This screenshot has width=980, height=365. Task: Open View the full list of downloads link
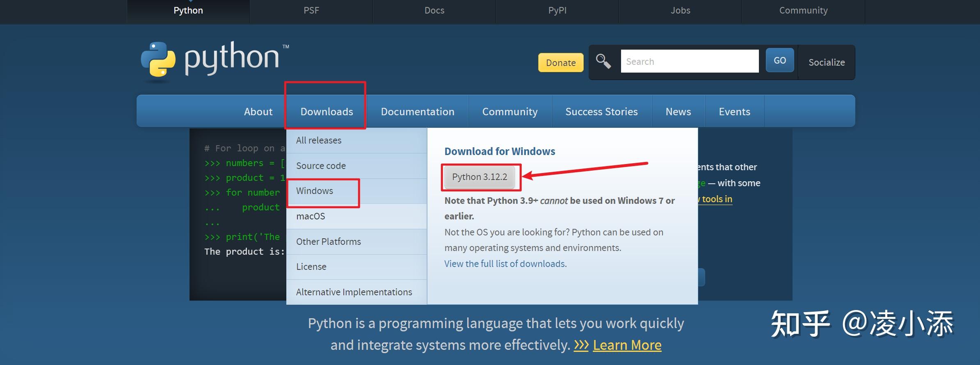coord(505,264)
